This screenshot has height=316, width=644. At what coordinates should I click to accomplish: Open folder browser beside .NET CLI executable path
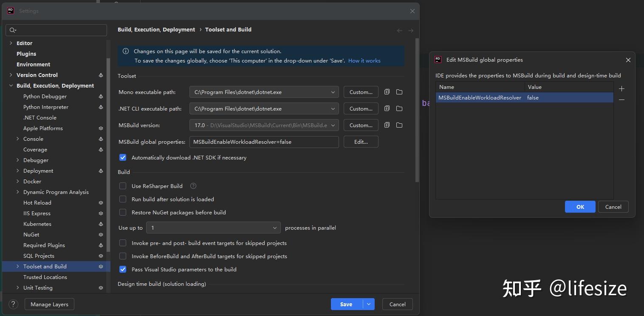click(x=399, y=108)
